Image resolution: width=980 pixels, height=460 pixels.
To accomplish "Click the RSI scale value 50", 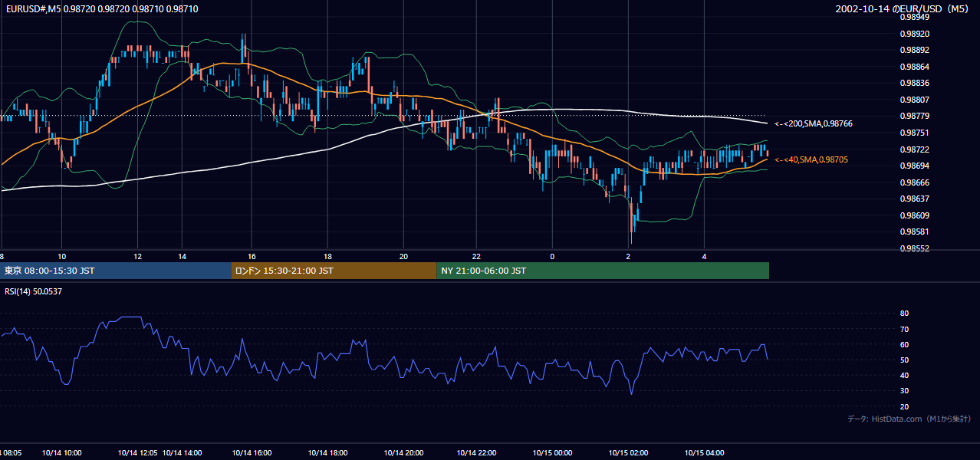I will [x=904, y=360].
